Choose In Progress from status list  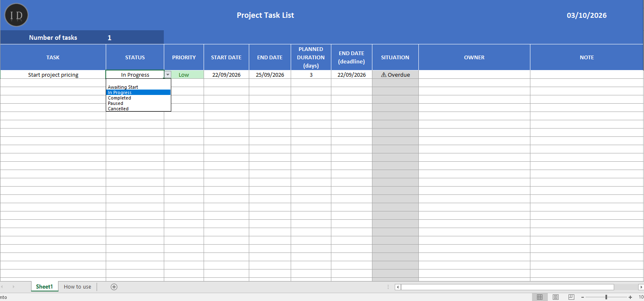tap(139, 92)
